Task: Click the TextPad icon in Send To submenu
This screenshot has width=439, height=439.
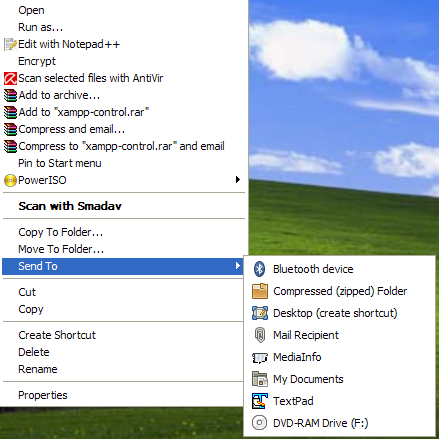Action: (260, 401)
